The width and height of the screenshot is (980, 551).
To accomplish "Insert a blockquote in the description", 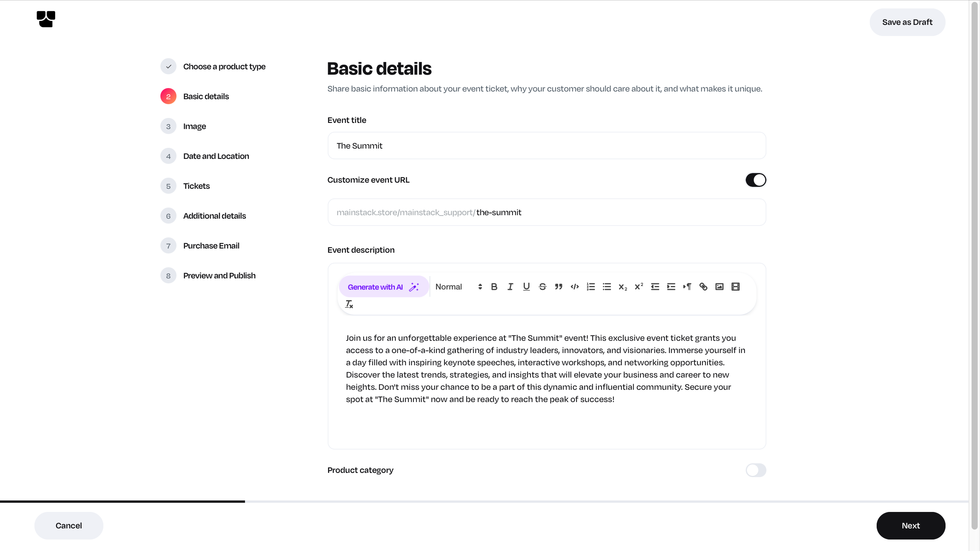I will (x=559, y=287).
